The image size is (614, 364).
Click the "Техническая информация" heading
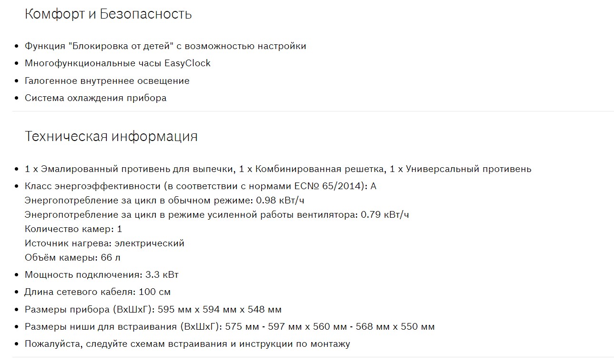(111, 137)
